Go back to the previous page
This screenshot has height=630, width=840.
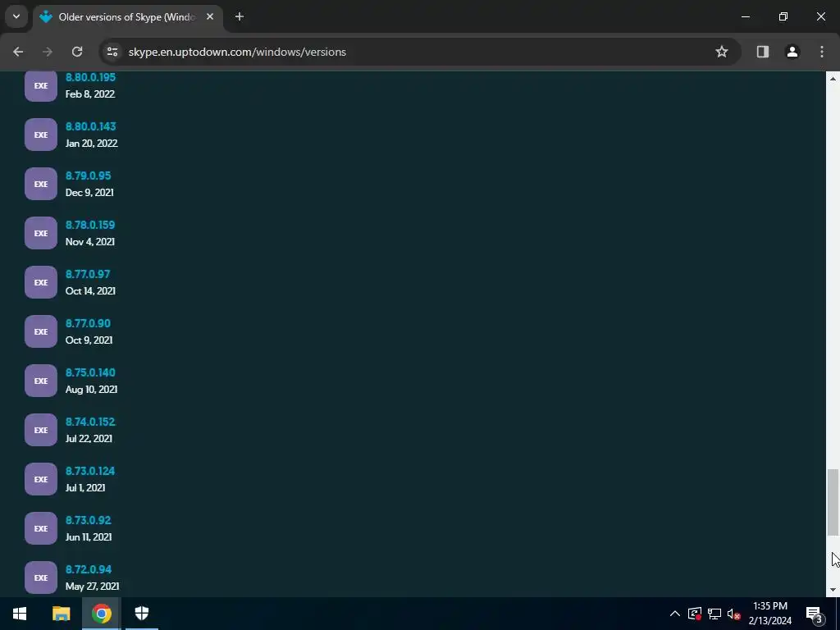click(x=18, y=52)
